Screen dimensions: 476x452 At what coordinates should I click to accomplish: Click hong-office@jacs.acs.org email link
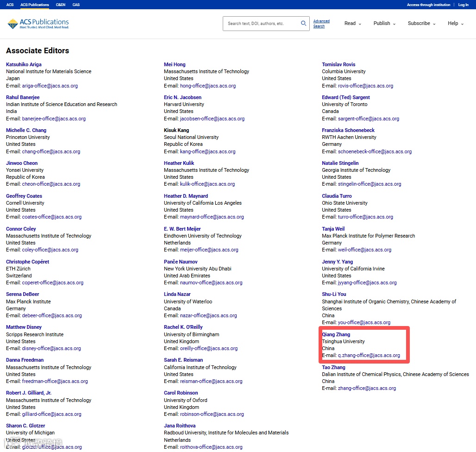(208, 86)
